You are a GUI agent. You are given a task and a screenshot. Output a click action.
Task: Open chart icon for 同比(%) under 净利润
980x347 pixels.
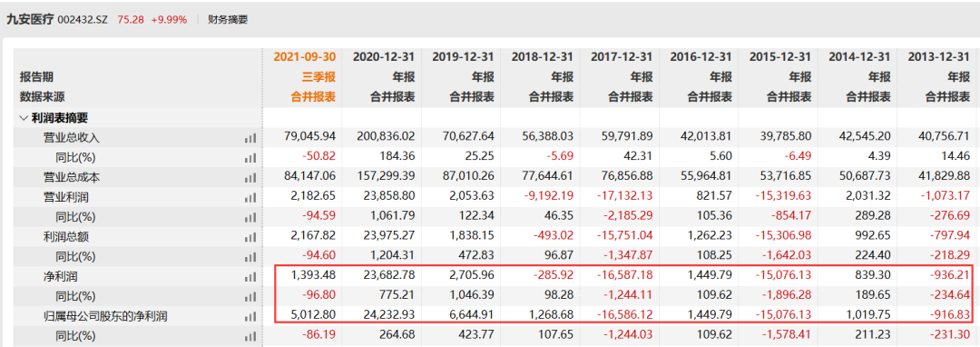[x=250, y=296]
